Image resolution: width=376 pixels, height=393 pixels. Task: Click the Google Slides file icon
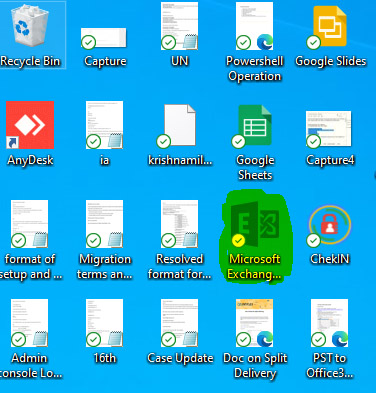tap(329, 27)
